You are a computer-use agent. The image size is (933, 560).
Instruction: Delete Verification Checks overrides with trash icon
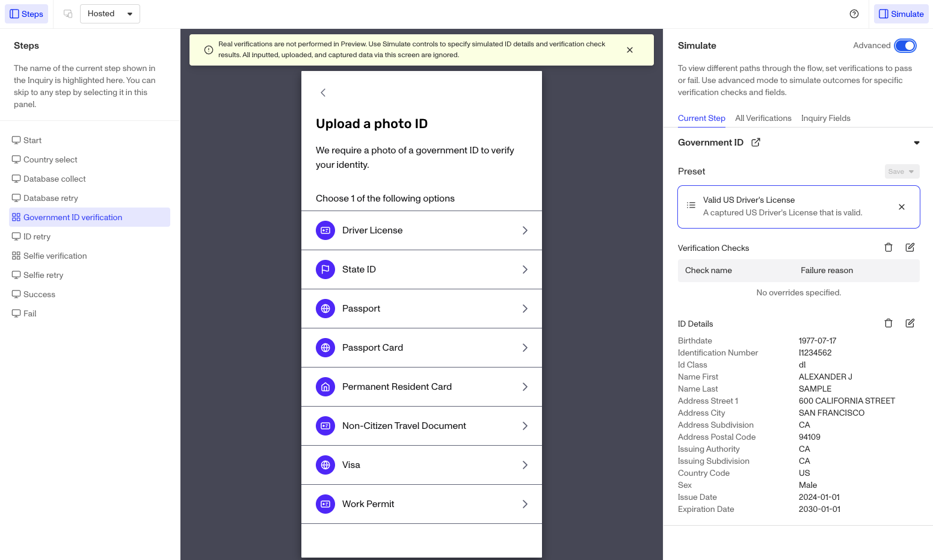tap(888, 247)
